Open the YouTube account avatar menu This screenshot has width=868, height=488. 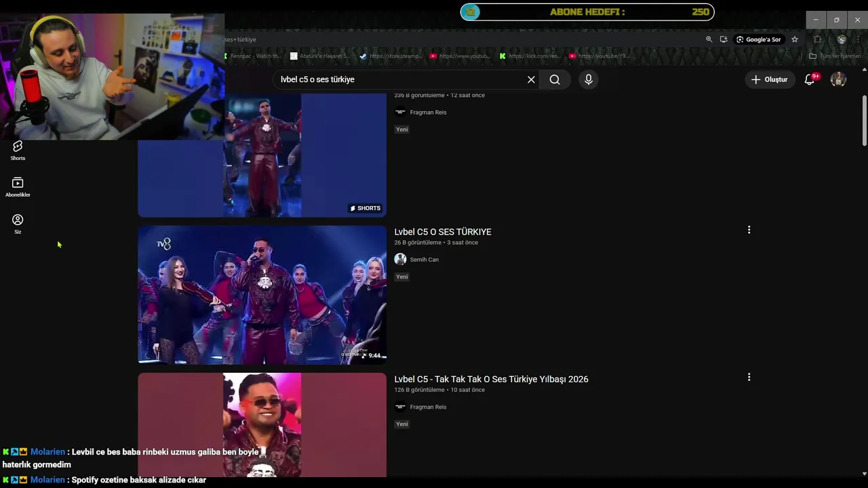pos(838,79)
